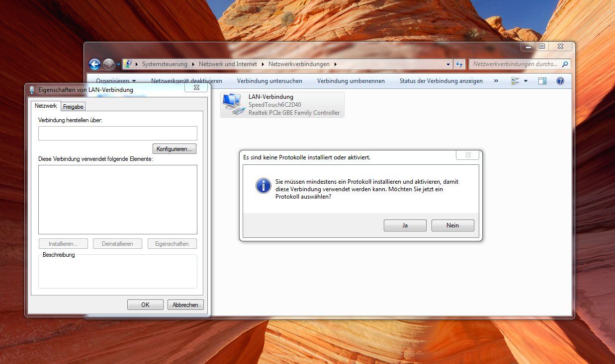Viewport: 615px width, 364px height.
Task: Click the Konfigurieren button
Action: tap(175, 149)
